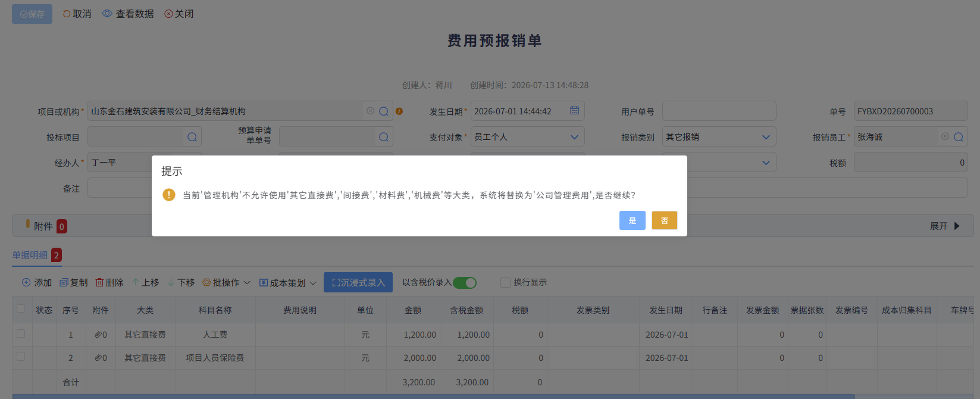Click the 科目名称 column header

pyautogui.click(x=215, y=310)
